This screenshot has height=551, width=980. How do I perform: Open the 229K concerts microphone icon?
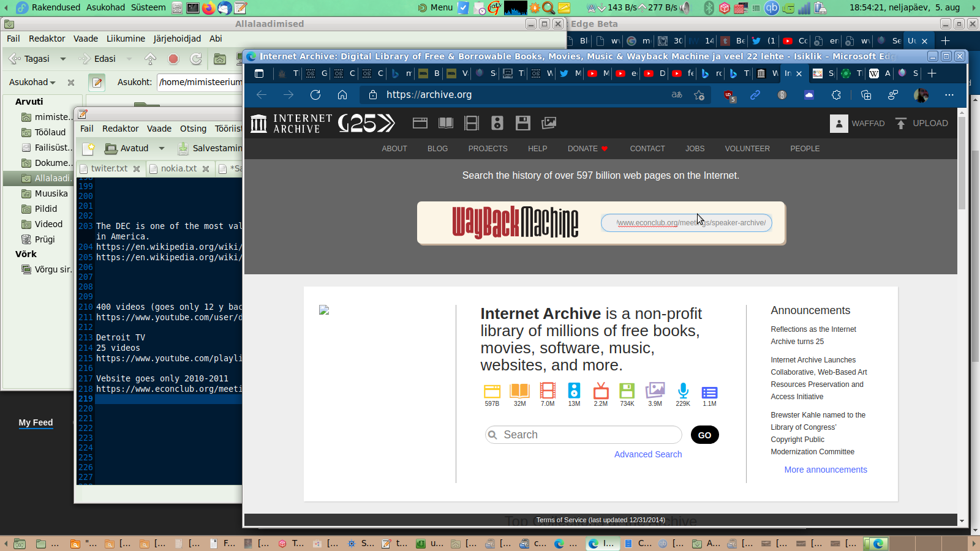point(683,391)
